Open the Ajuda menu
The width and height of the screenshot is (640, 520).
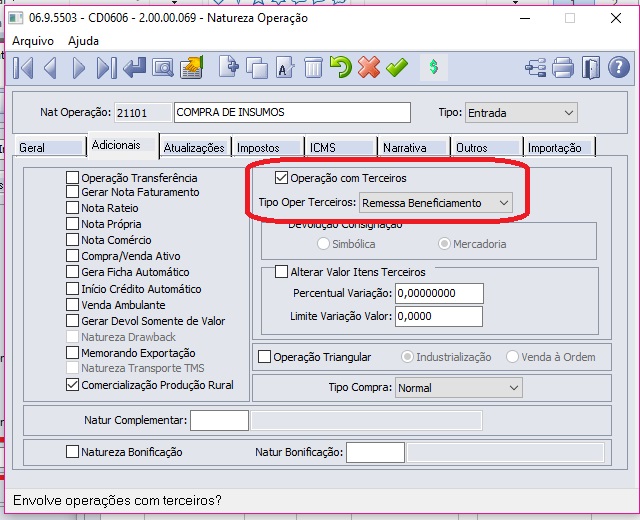click(83, 41)
